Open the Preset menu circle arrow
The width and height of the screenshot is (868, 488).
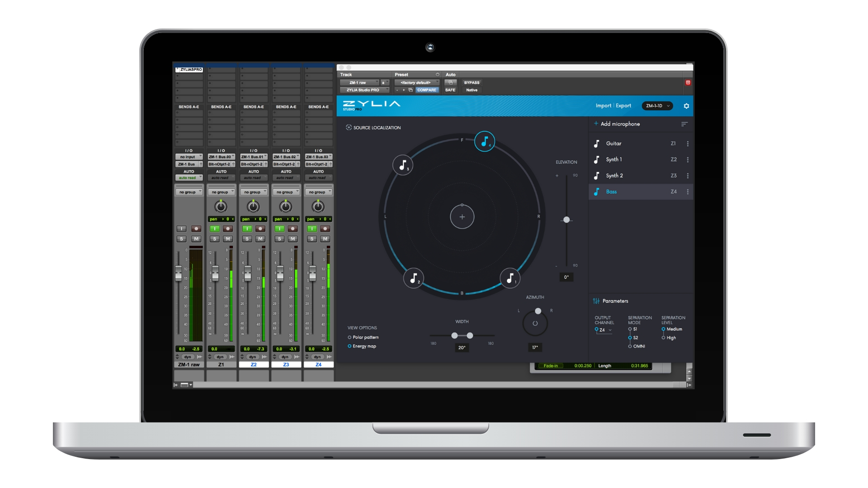pyautogui.click(x=437, y=75)
